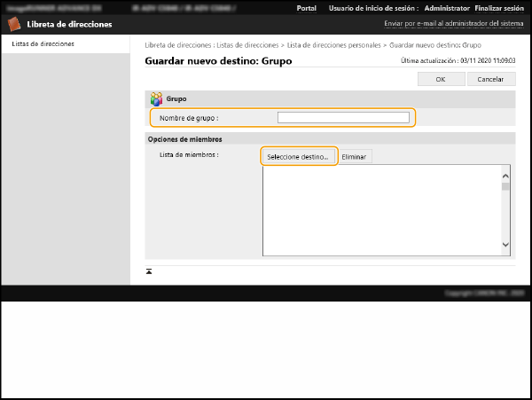Click the Grupo people icon

coord(156,99)
